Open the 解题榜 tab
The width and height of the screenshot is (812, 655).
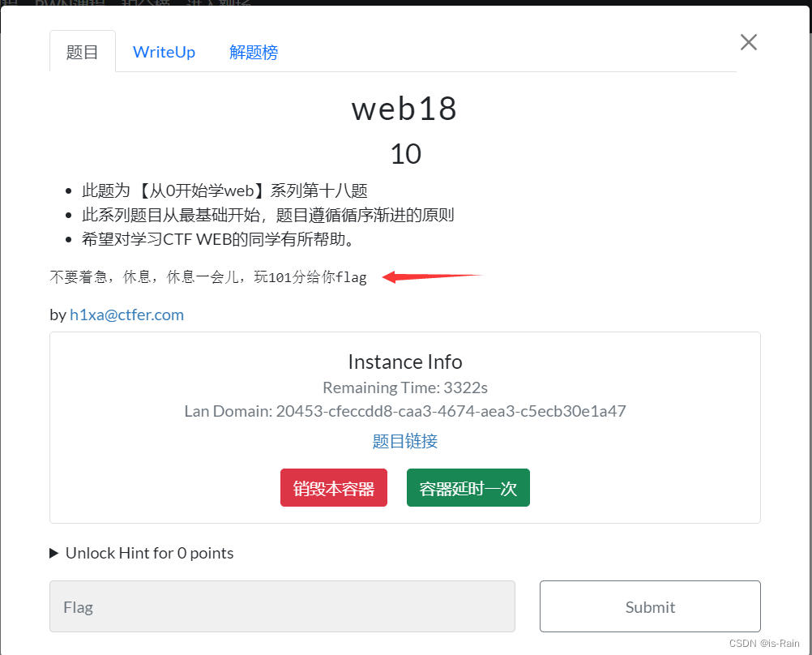[x=254, y=51]
